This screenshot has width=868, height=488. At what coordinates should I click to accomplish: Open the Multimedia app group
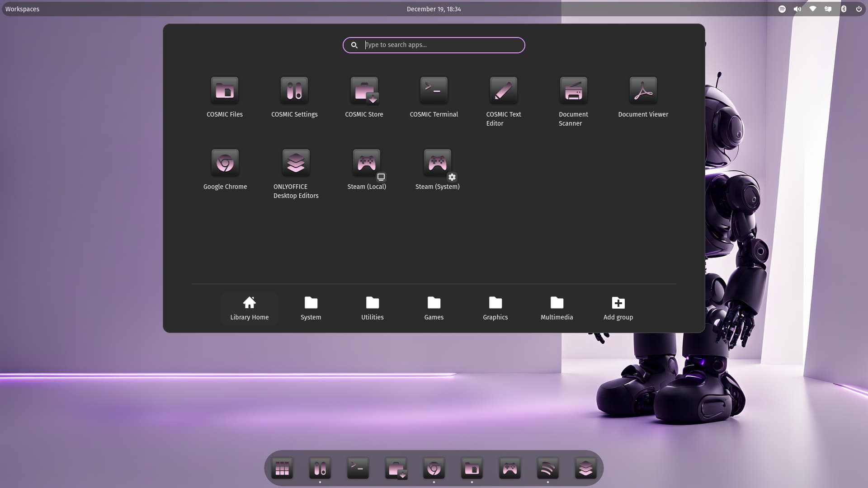pyautogui.click(x=557, y=309)
